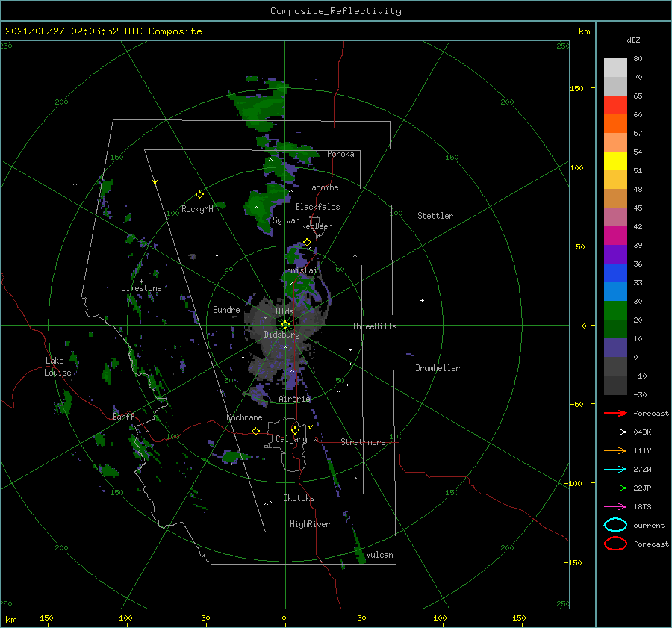Image resolution: width=672 pixels, height=628 pixels.
Task: Select the orange 57–60 dBZ color swatch
Action: tap(615, 124)
